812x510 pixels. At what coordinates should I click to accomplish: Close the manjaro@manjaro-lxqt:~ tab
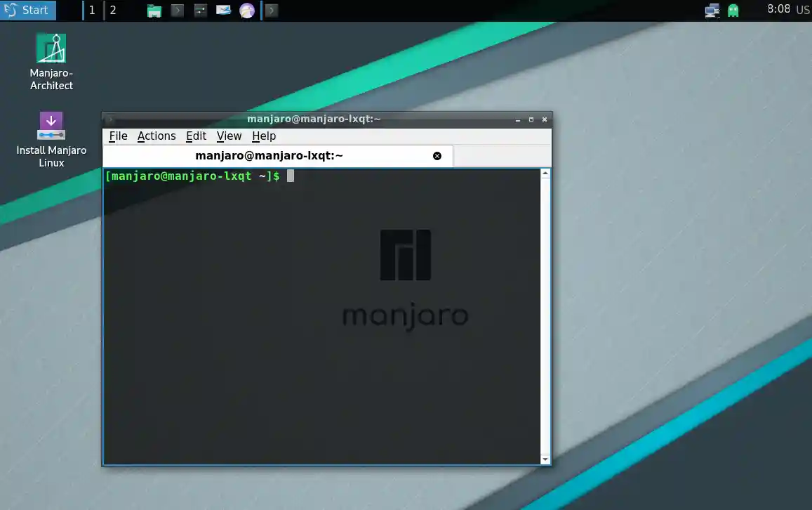pyautogui.click(x=437, y=156)
